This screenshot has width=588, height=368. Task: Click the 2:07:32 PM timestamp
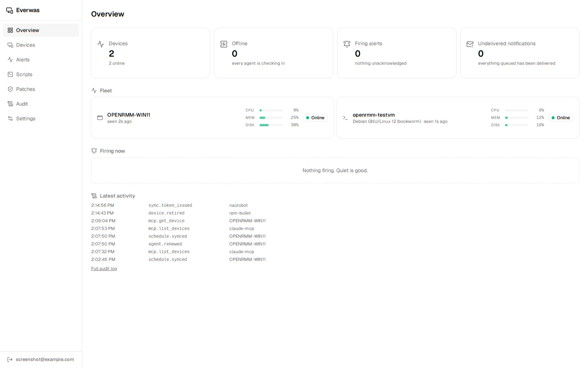(x=103, y=252)
